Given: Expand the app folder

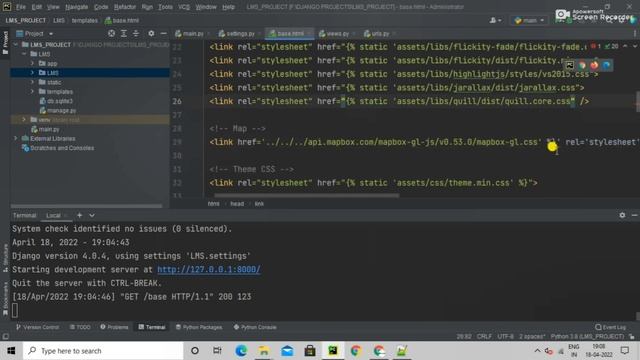Looking at the screenshot, I should click(x=32, y=63).
